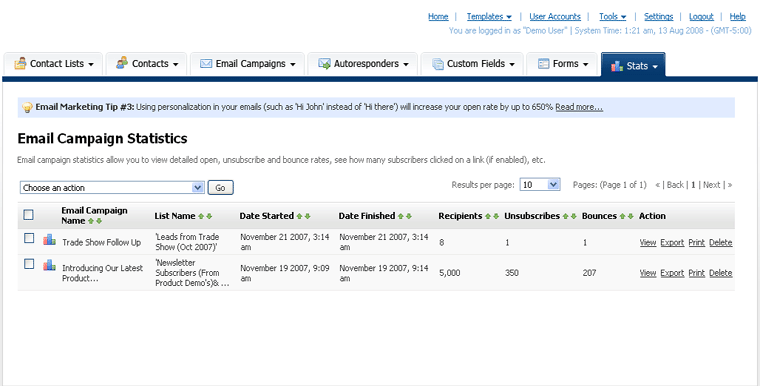Expand the Templates menu in top navigation
Screen dimensions: 760x386
coord(489,16)
